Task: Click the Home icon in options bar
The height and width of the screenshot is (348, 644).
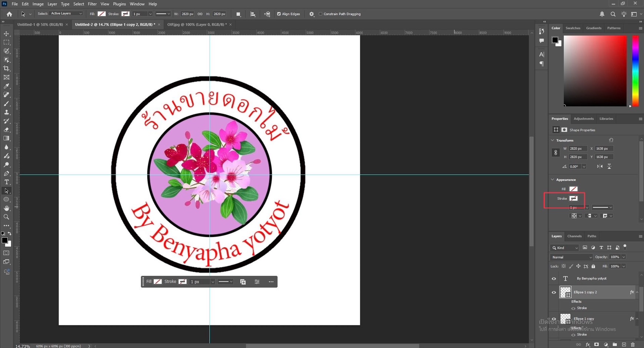Action: pos(9,14)
